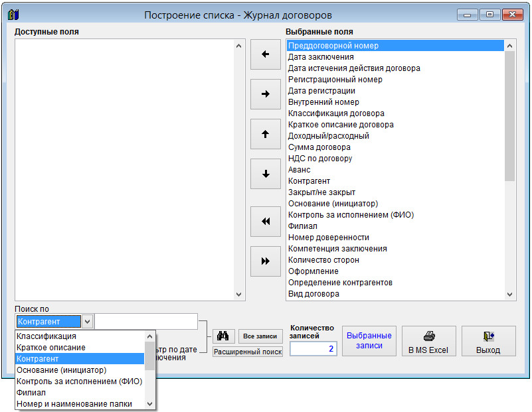Select Дата истечения действия договора field
Image resolution: width=532 pixels, height=412 pixels.
pos(395,68)
